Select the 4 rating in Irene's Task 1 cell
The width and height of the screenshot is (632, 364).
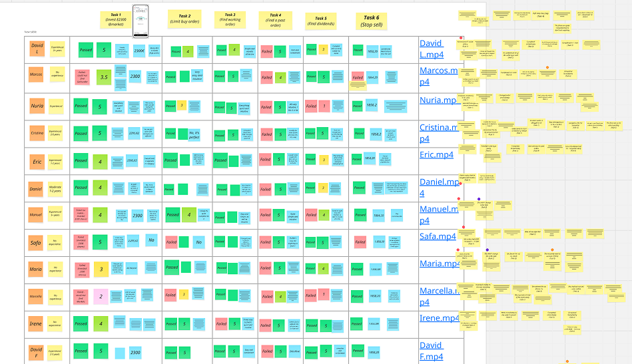(x=101, y=323)
